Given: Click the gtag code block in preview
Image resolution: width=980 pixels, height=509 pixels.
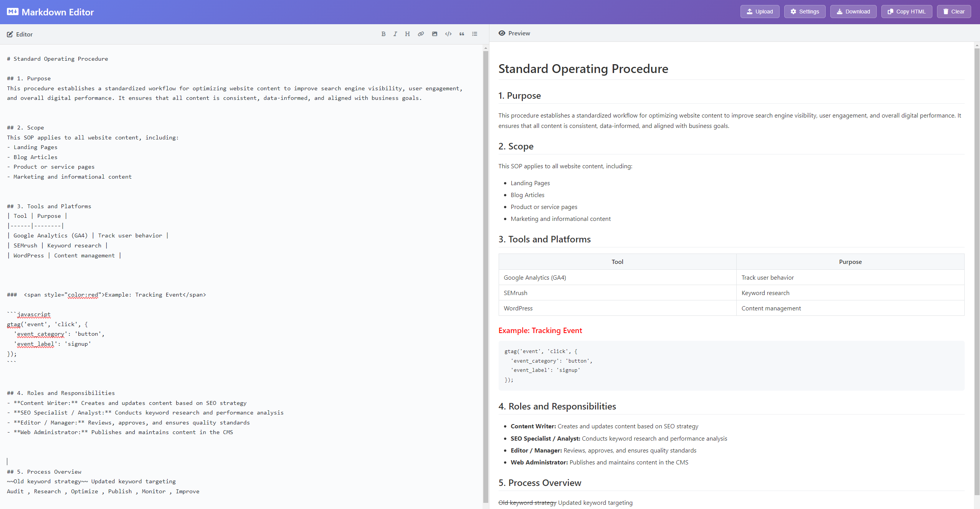Looking at the screenshot, I should click(x=731, y=365).
